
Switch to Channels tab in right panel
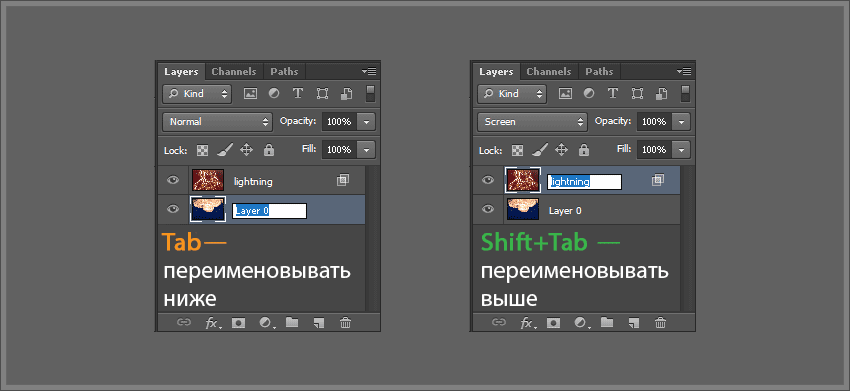pos(549,72)
